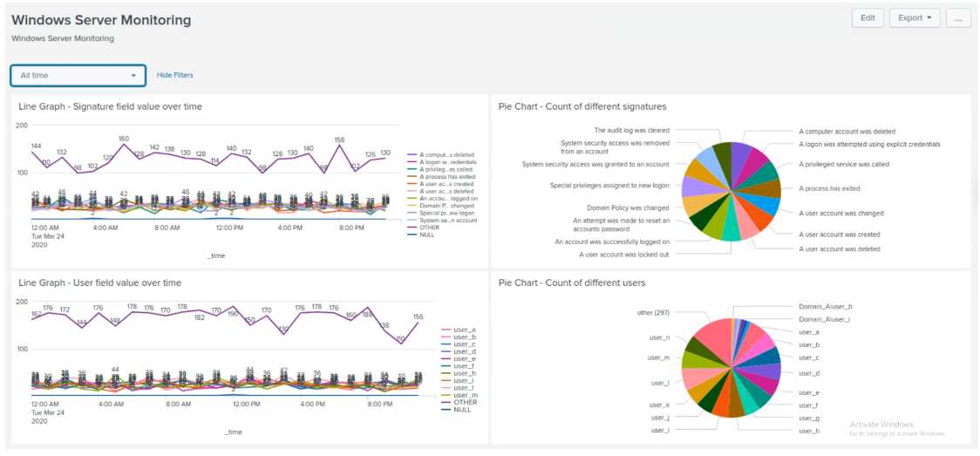The width and height of the screenshot is (980, 456).
Task: Select 'A user ac...s created' legend entry
Action: 440,184
